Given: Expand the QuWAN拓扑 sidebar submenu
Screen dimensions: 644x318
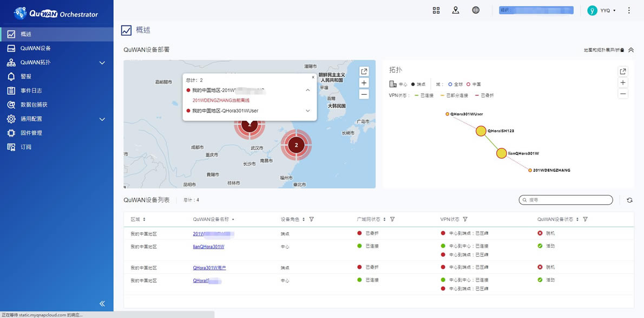Looking at the screenshot, I should (102, 62).
